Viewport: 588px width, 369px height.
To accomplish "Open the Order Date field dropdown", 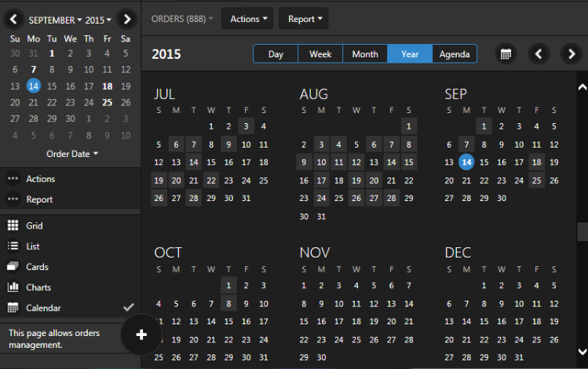I will [72, 154].
